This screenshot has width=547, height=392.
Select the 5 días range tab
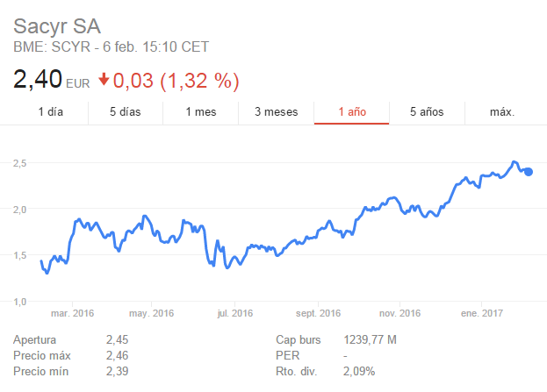pyautogui.click(x=125, y=112)
